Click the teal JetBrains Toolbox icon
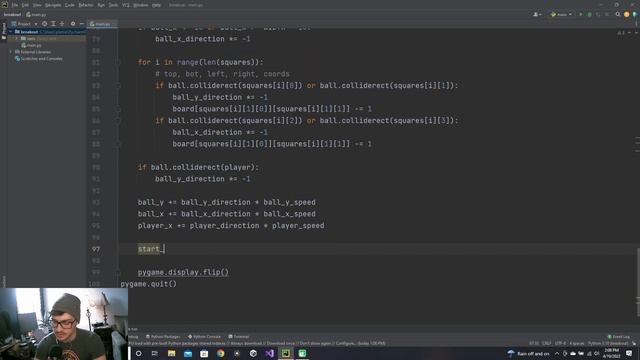This screenshot has height=360, width=640. pos(635,14)
